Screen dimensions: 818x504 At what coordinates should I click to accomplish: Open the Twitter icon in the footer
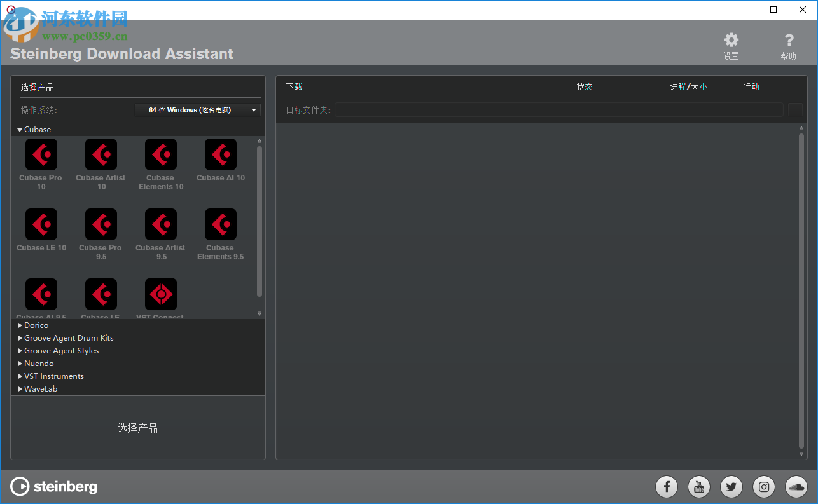tap(731, 486)
